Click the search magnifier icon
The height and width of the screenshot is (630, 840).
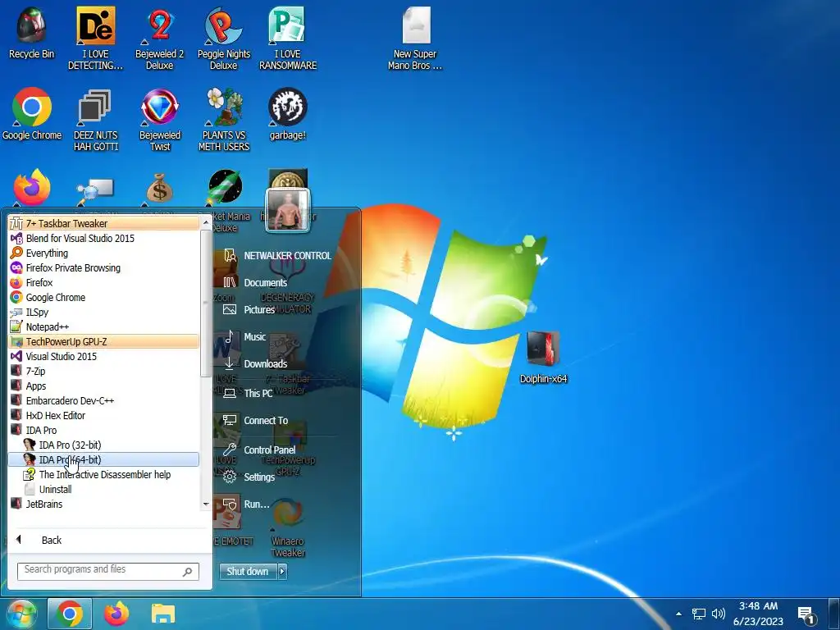pyautogui.click(x=188, y=572)
